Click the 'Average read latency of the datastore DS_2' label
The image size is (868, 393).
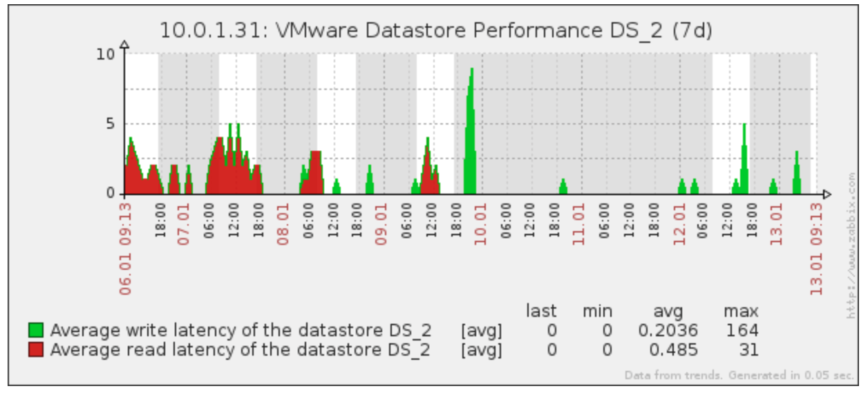pyautogui.click(x=240, y=349)
